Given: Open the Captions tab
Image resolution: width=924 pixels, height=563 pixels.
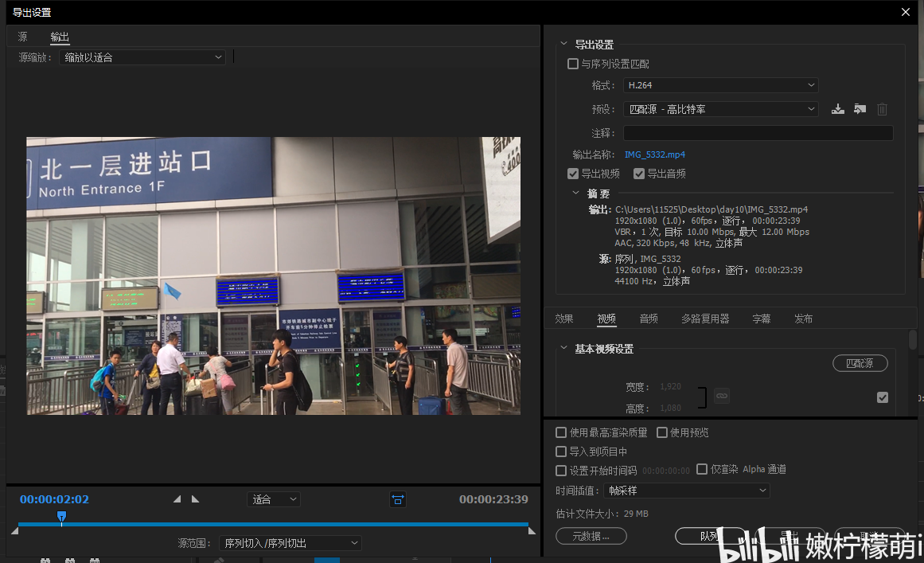Looking at the screenshot, I should tap(762, 319).
